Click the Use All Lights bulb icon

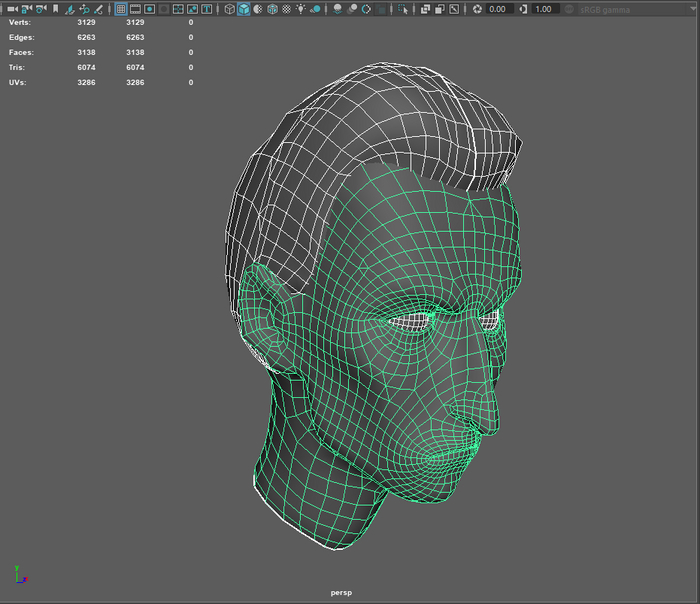pyautogui.click(x=301, y=9)
